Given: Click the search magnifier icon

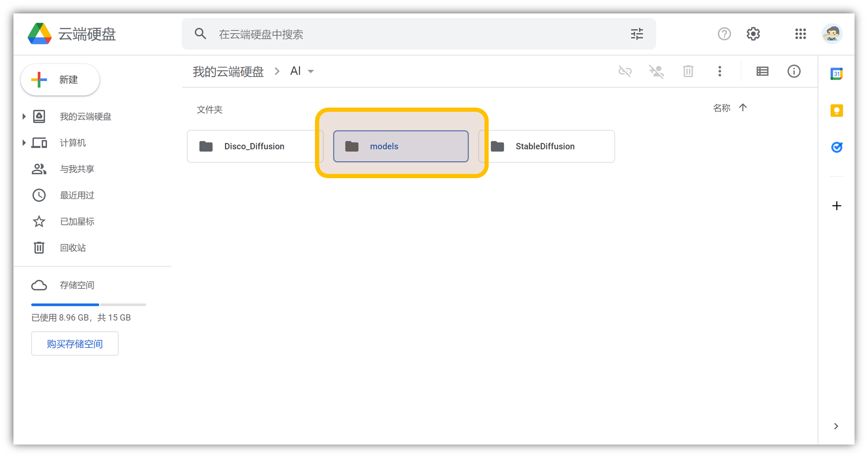Looking at the screenshot, I should [x=200, y=34].
